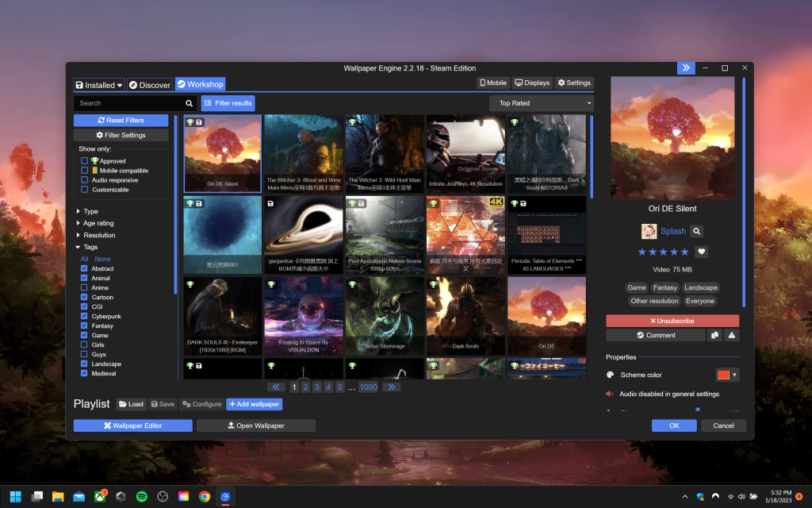
Task: Show hidden tray icons chevron
Action: [x=684, y=497]
